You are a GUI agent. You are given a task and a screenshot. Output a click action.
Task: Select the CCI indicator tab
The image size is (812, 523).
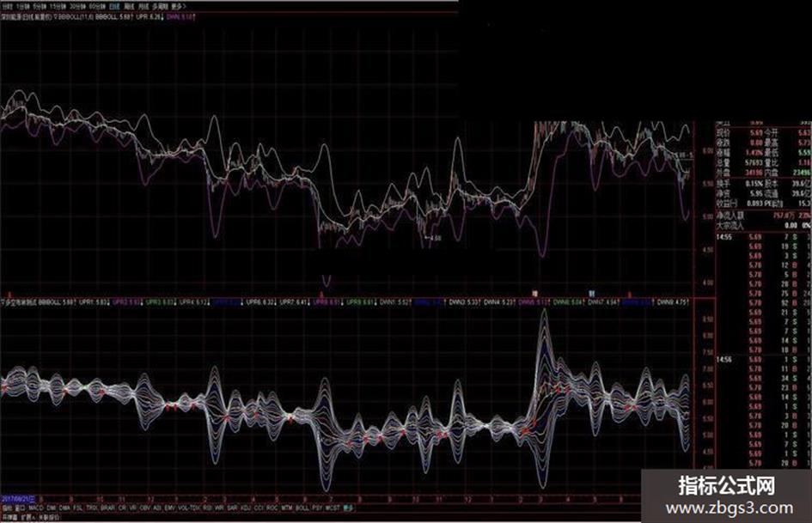pos(259,508)
